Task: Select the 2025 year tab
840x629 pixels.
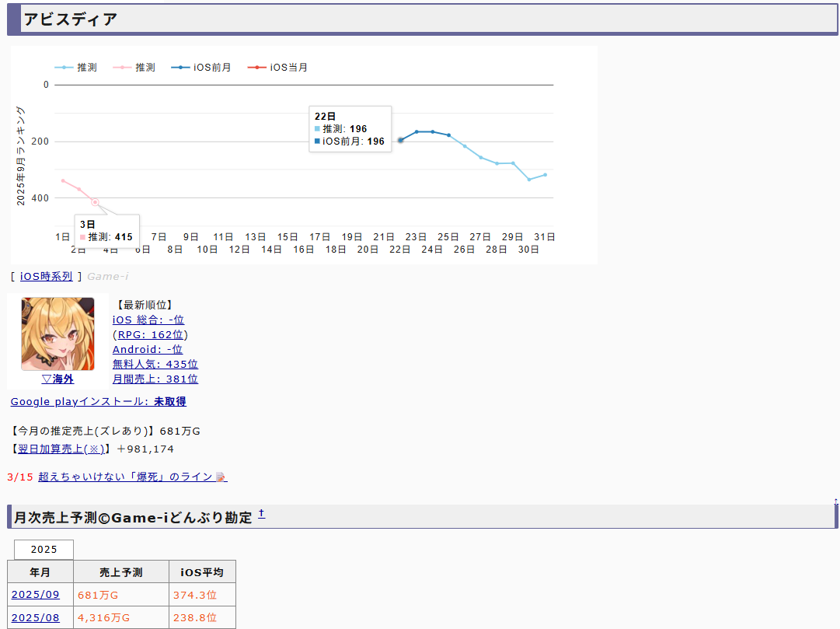Action: [x=44, y=550]
